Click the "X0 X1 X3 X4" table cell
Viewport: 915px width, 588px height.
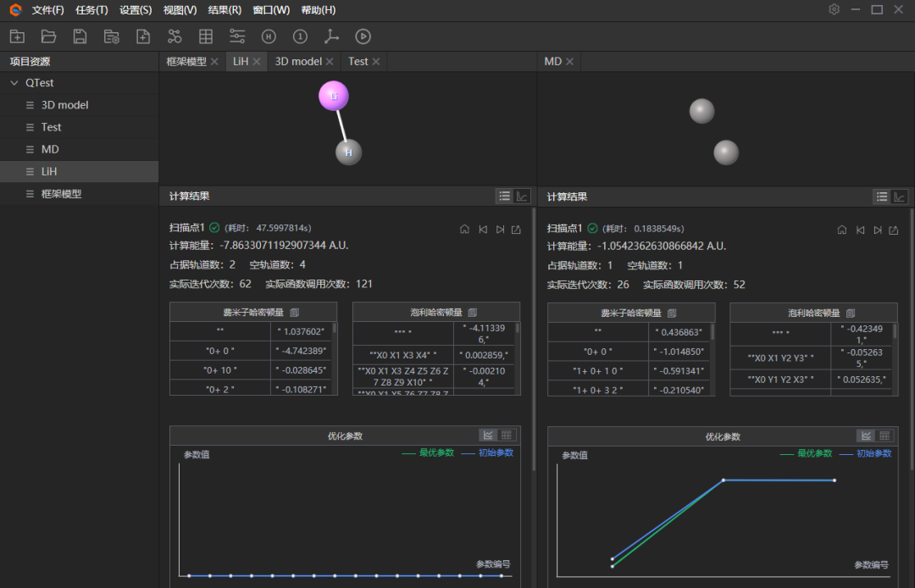(x=403, y=355)
